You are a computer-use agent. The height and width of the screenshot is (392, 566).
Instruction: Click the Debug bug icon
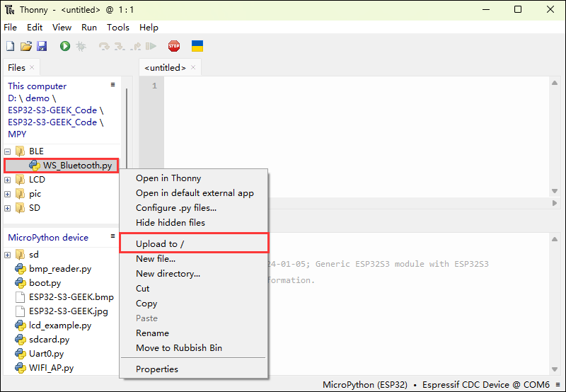81,46
